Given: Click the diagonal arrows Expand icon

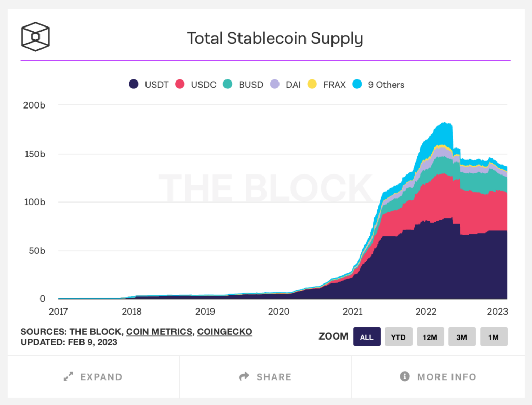Looking at the screenshot, I should [68, 376].
